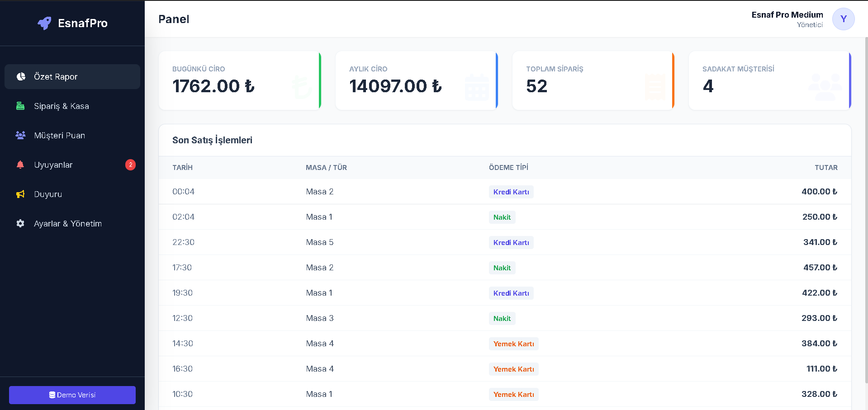Click the page vertical scrollbar

click(866, 203)
